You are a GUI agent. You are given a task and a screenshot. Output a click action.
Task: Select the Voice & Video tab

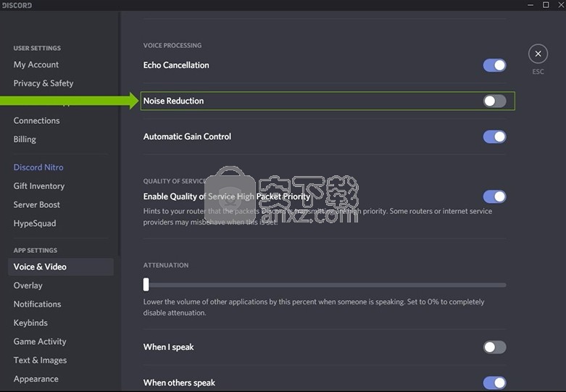61,267
